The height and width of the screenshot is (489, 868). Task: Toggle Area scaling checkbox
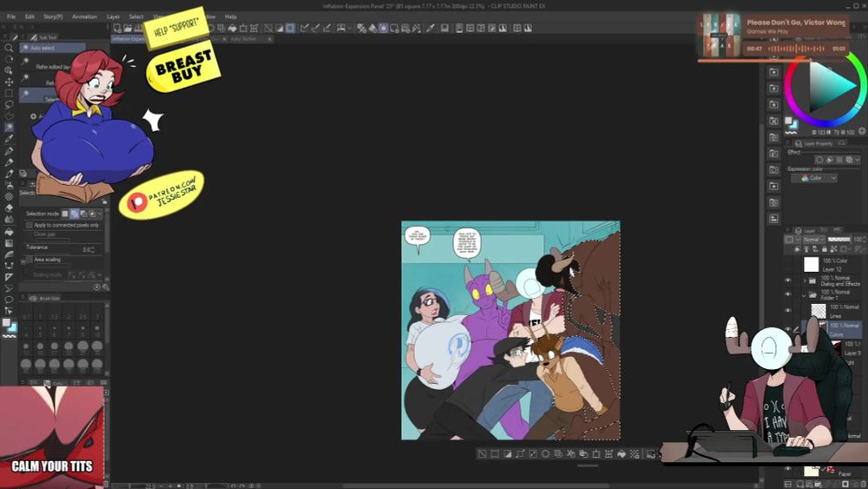point(30,259)
